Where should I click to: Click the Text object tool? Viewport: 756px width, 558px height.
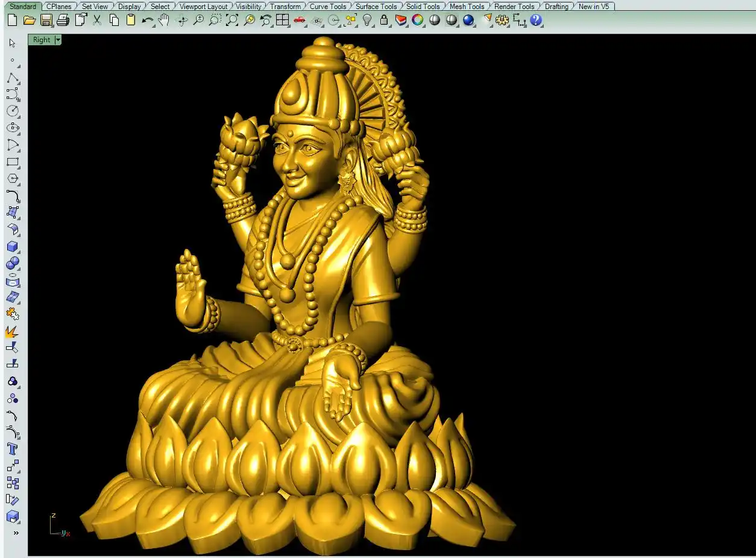[13, 449]
